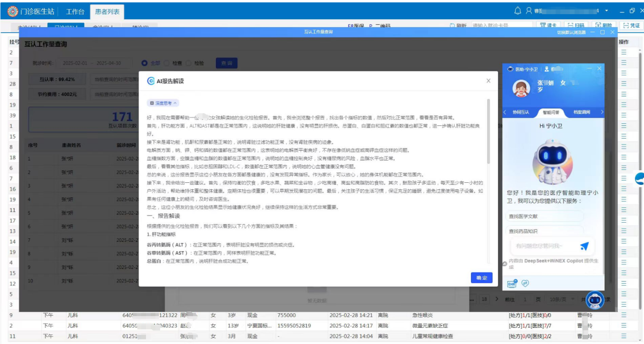This screenshot has width=644, height=344.
Task: Collapse the 深度思考 section
Action: pyautogui.click(x=163, y=103)
